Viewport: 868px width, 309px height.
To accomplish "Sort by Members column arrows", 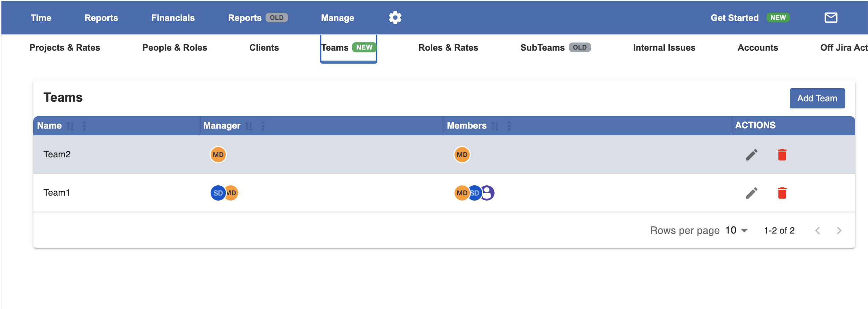I will click(495, 126).
